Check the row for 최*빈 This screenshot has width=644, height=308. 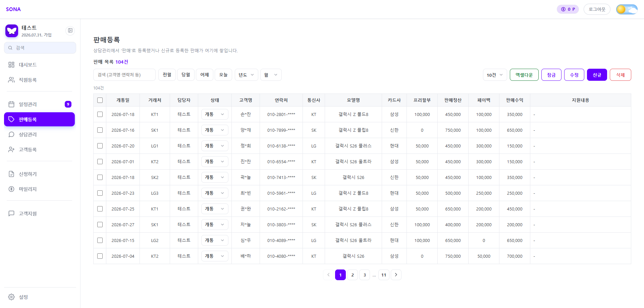coord(100,193)
